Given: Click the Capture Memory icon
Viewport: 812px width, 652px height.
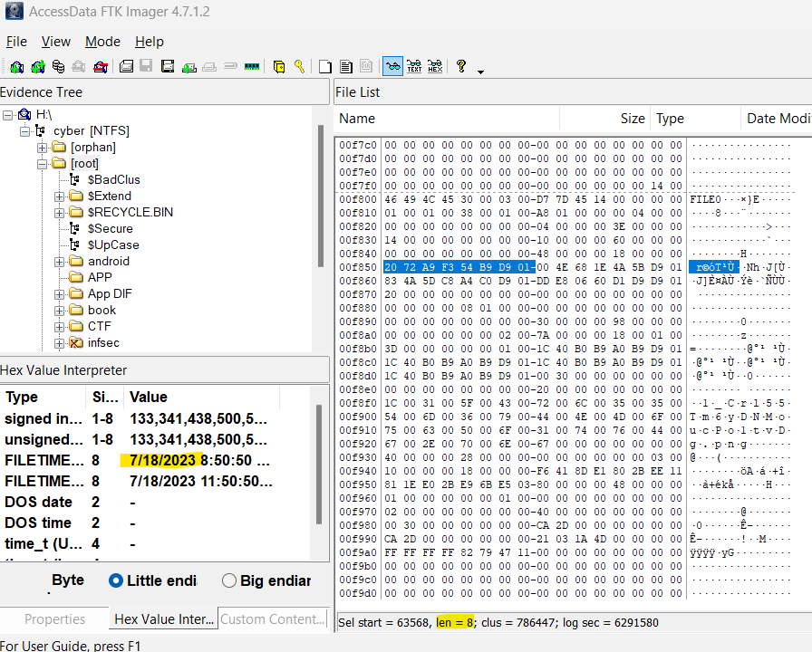Looking at the screenshot, I should [x=252, y=66].
